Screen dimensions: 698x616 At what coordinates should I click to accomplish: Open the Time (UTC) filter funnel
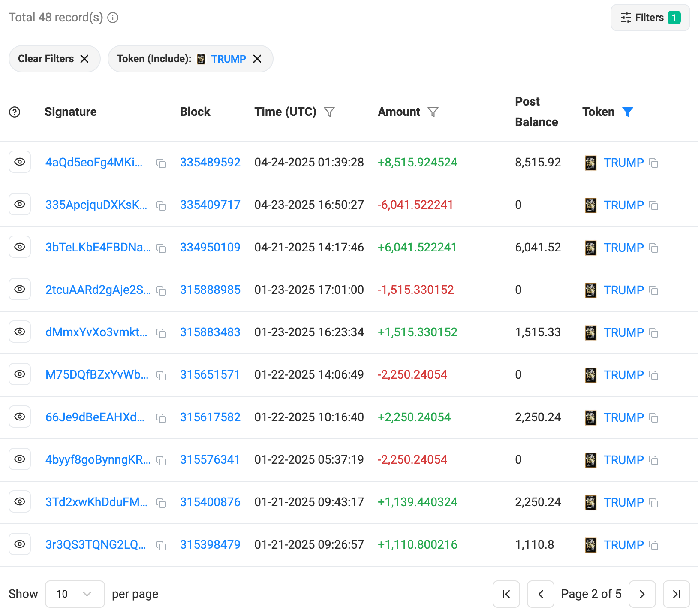(x=329, y=112)
